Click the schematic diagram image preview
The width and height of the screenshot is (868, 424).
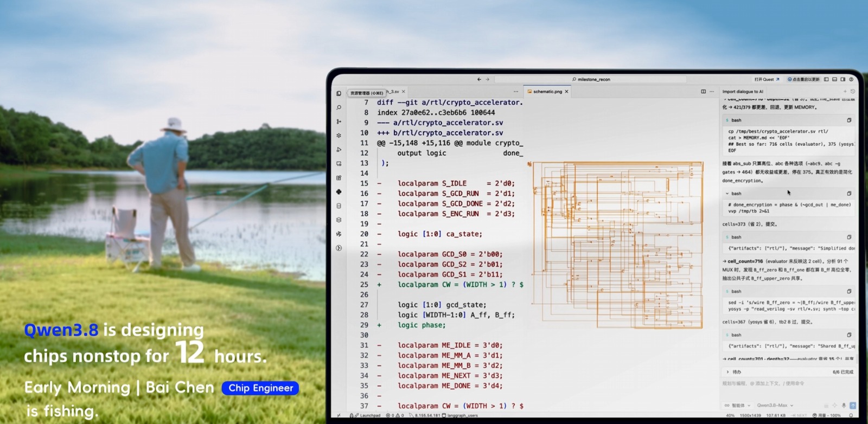(x=617, y=245)
